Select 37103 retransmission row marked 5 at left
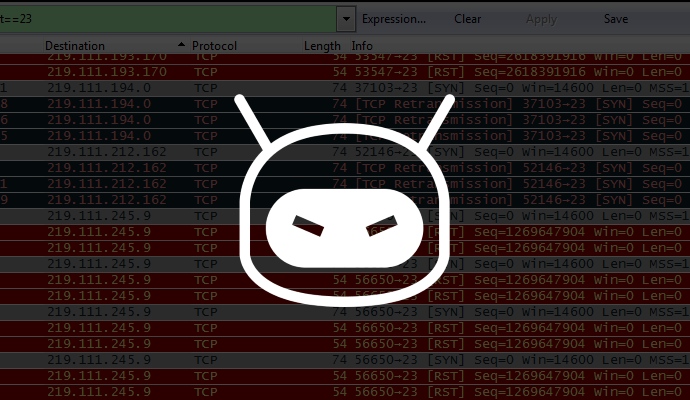Screen dimensions: 690x400 pos(345,136)
